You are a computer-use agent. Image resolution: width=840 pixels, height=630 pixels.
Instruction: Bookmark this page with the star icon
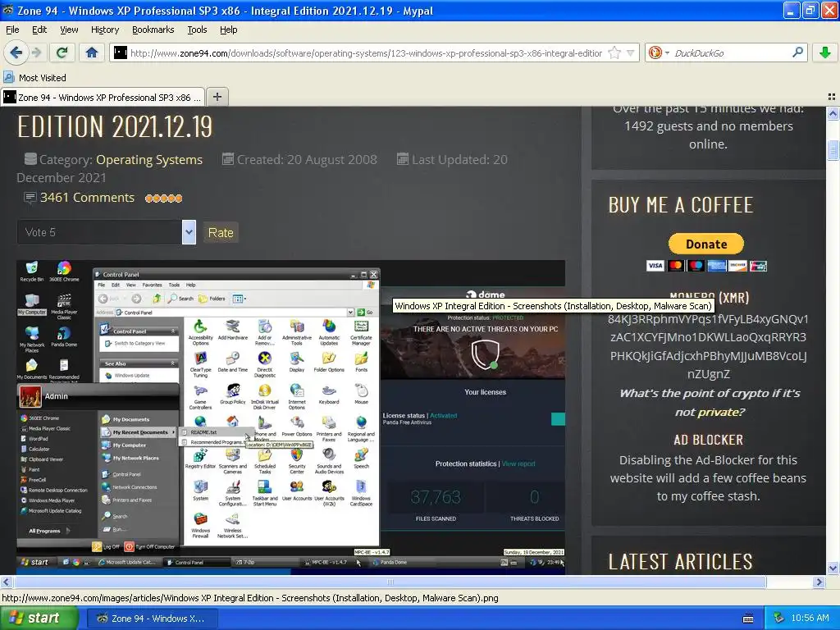click(614, 53)
